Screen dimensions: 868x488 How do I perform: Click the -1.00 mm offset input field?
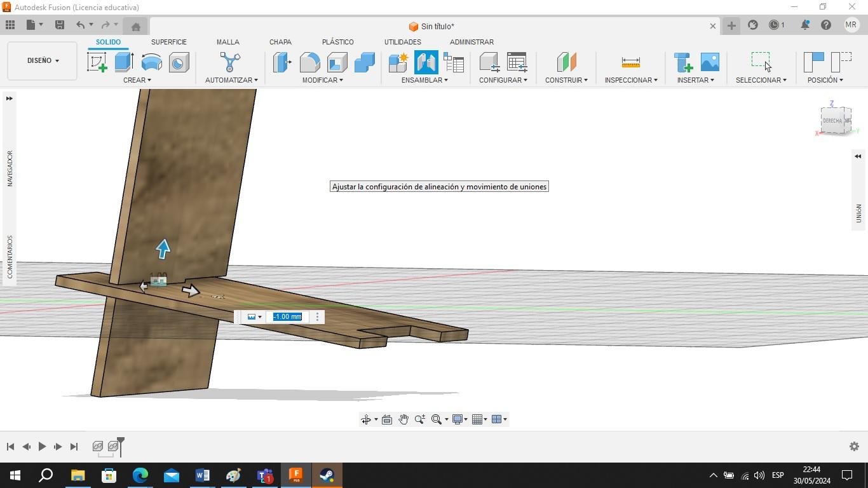[x=287, y=316]
